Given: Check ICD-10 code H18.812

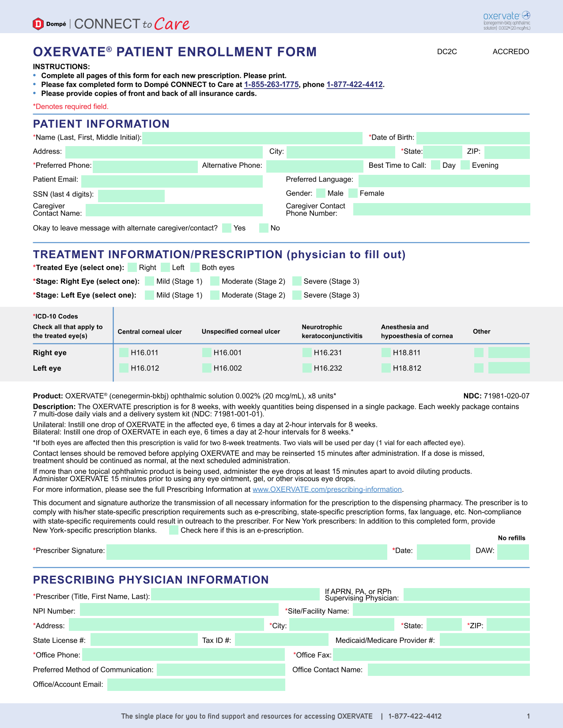Looking at the screenshot, I should pos(386,368).
